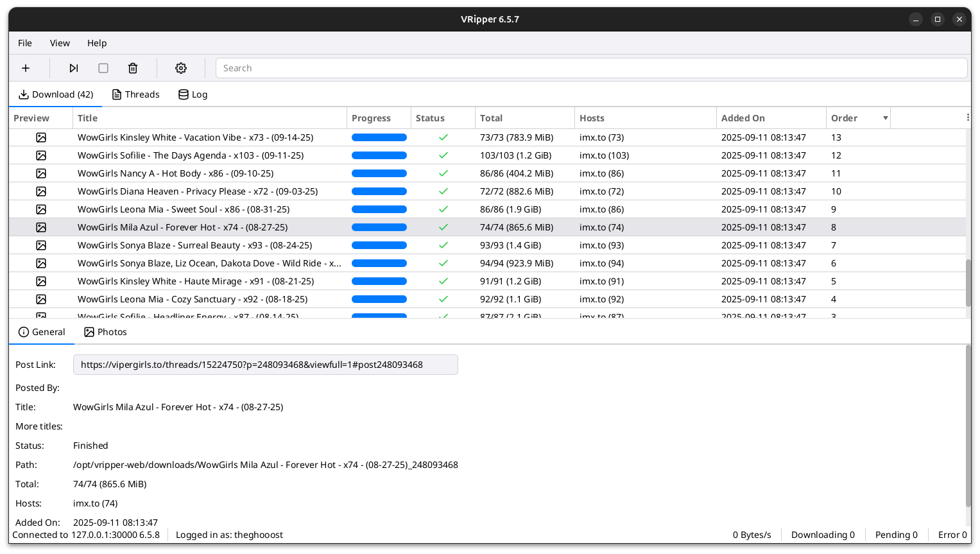The width and height of the screenshot is (980, 554).
Task: Click preview icon for Kinsley White Vacation Vibe
Action: pos(41,137)
